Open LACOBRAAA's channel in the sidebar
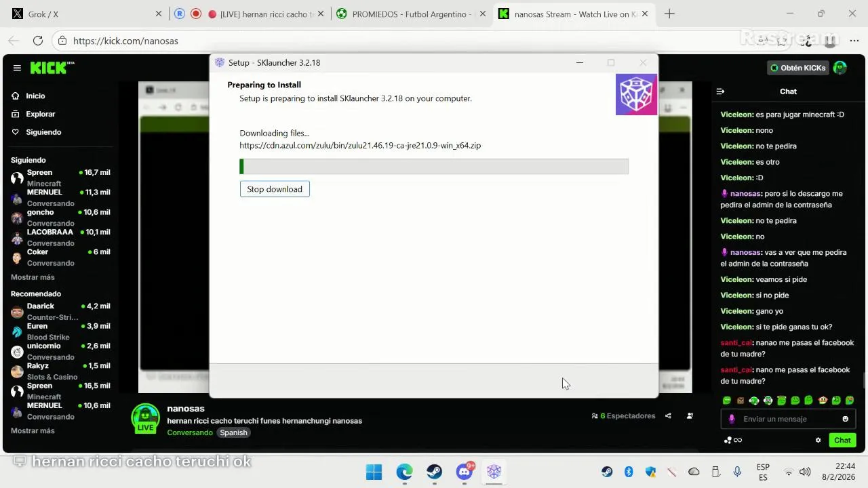 (60, 237)
